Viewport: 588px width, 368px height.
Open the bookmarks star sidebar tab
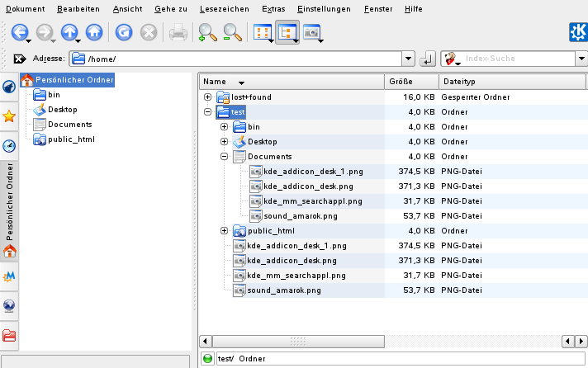tap(9, 116)
